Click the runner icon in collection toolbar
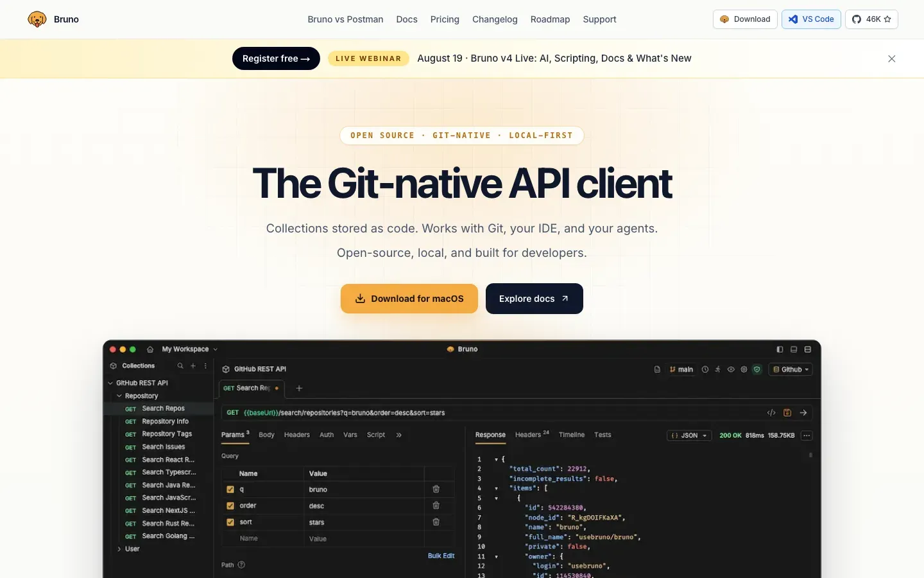This screenshot has width=924, height=578. coord(718,369)
